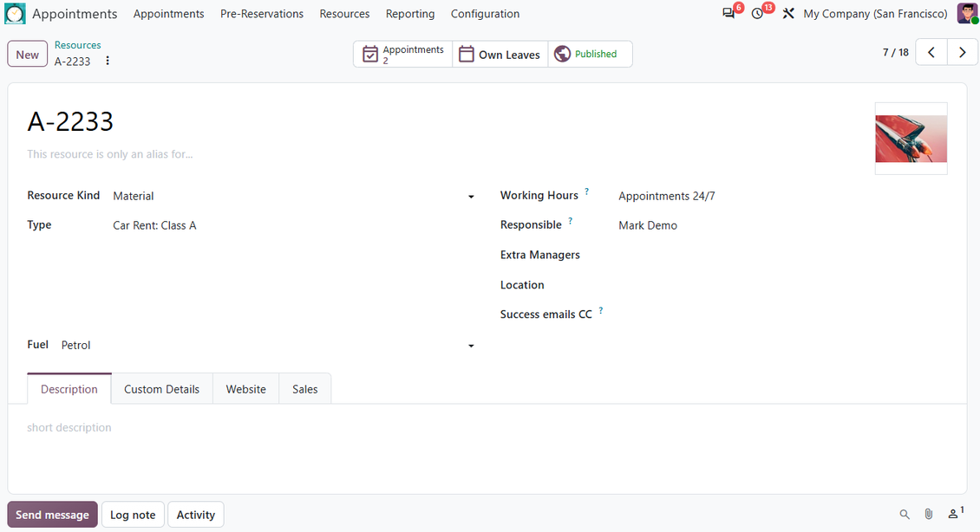Follow the Resources breadcrumb link
This screenshot has width=980, height=532.
[x=77, y=45]
